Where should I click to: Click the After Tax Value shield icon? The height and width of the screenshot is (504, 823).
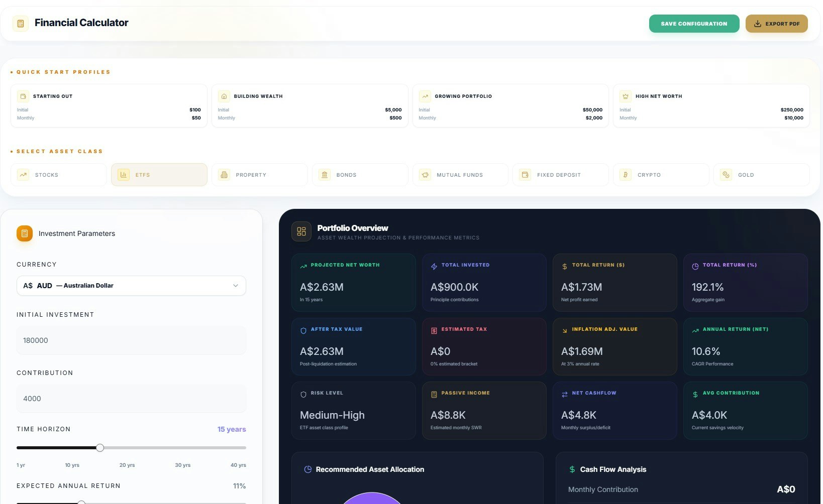pyautogui.click(x=303, y=331)
